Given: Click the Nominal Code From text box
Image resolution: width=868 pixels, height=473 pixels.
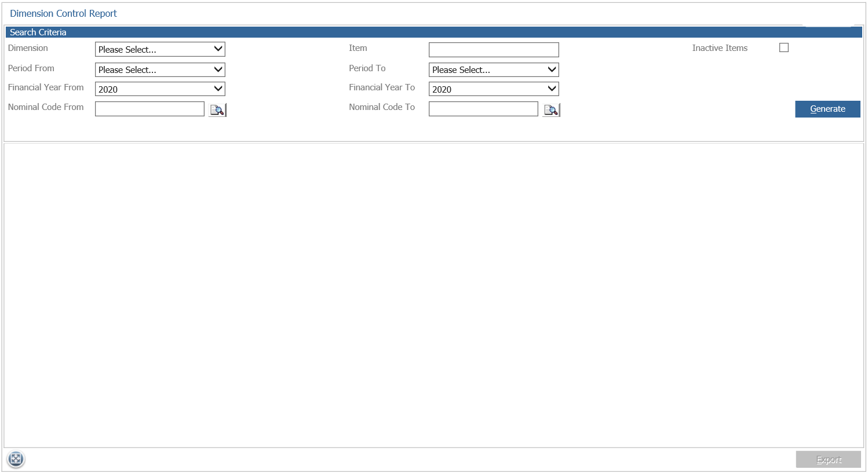Looking at the screenshot, I should (149, 108).
